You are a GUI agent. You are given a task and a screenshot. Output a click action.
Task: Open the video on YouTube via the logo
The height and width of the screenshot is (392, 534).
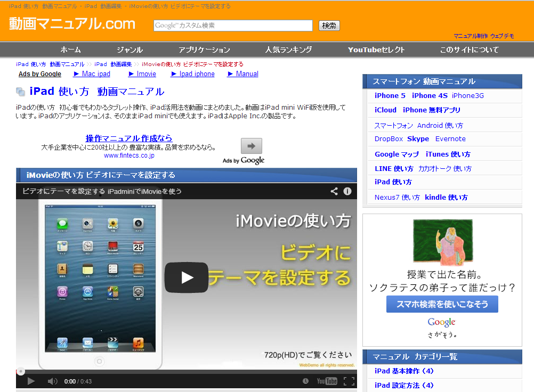click(327, 381)
